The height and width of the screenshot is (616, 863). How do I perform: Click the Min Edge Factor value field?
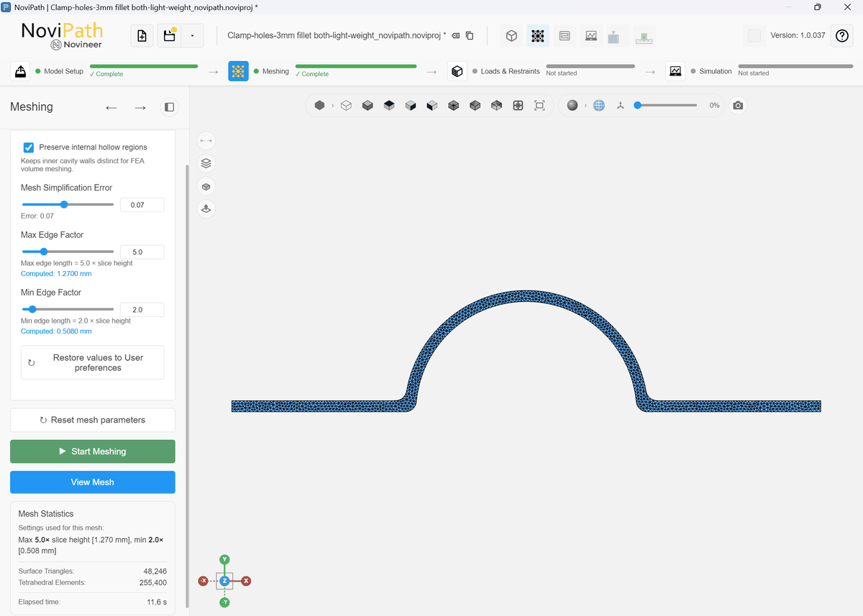142,310
